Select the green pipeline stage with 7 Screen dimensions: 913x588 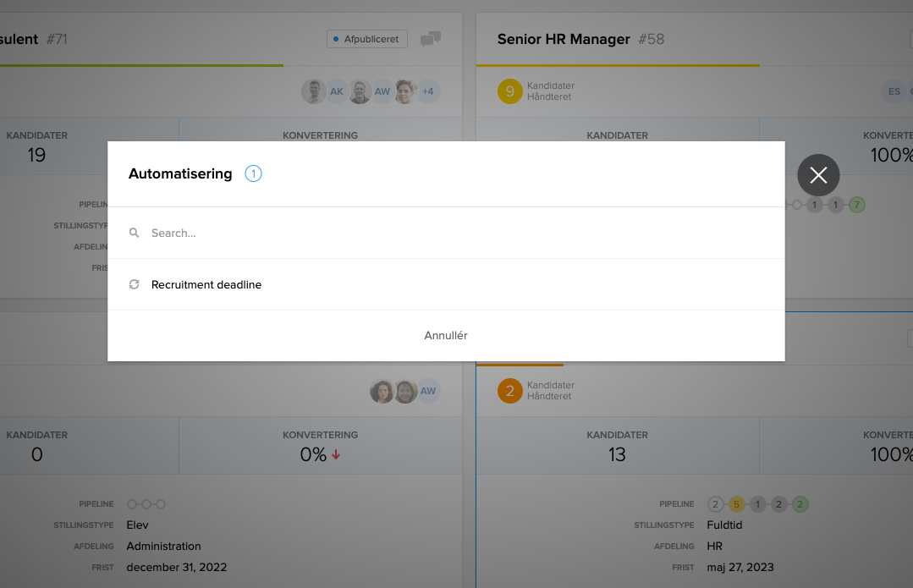click(x=856, y=205)
